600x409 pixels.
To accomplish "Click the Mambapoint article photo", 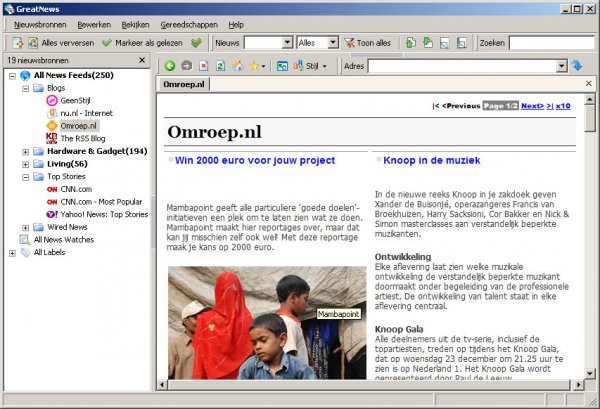I will tap(267, 323).
